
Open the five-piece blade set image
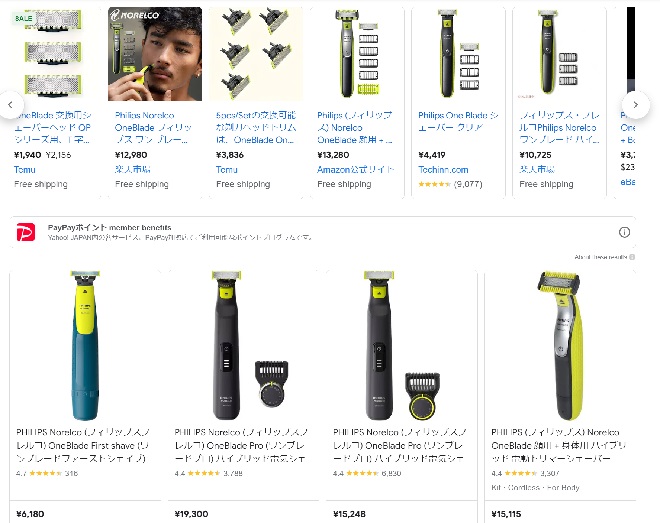tap(256, 54)
